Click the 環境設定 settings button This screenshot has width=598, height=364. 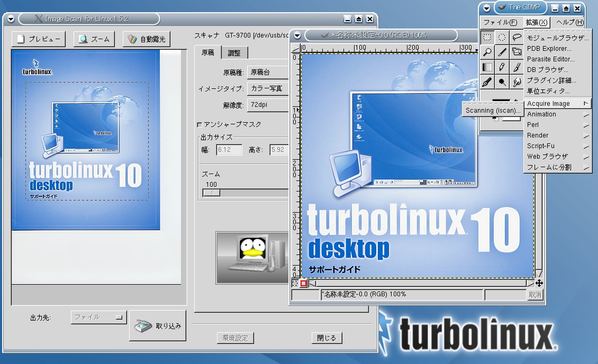[x=235, y=338]
